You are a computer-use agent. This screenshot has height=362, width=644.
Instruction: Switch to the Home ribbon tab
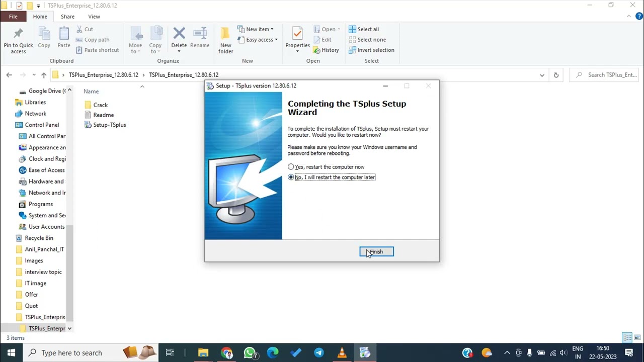coord(40,17)
